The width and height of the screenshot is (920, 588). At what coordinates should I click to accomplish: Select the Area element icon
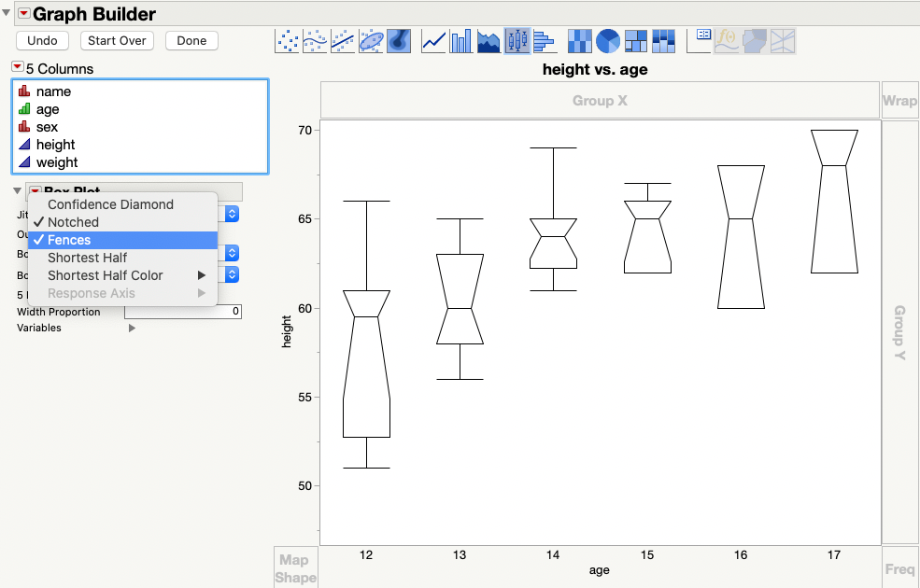click(x=487, y=40)
